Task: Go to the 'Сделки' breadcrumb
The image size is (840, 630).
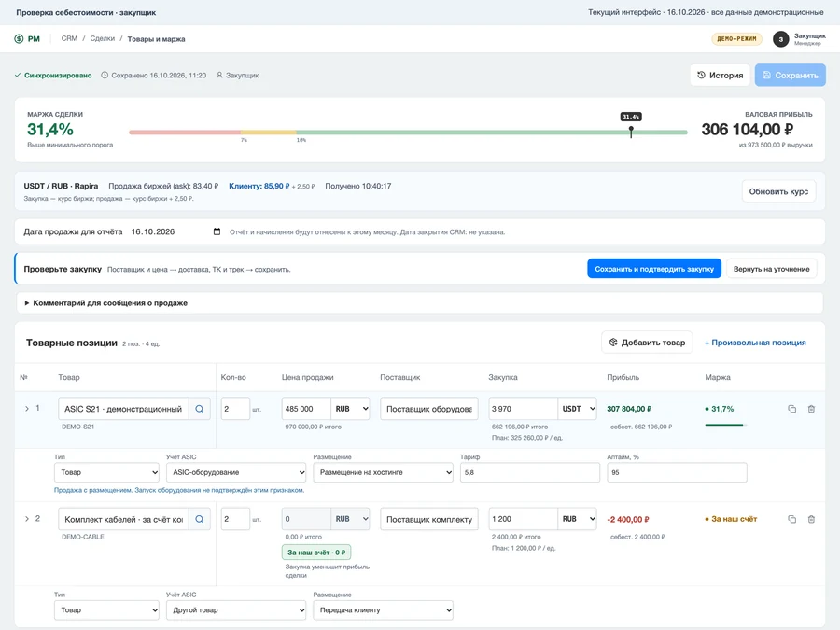Action: pyautogui.click(x=103, y=38)
